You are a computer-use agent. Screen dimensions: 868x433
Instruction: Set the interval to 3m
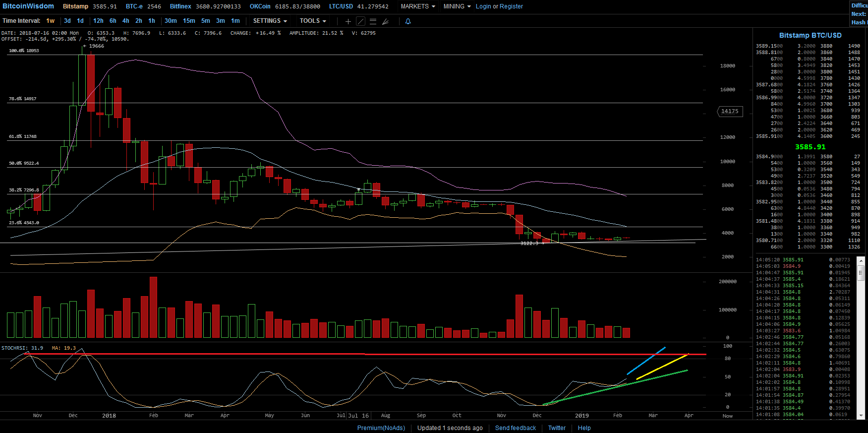click(221, 21)
